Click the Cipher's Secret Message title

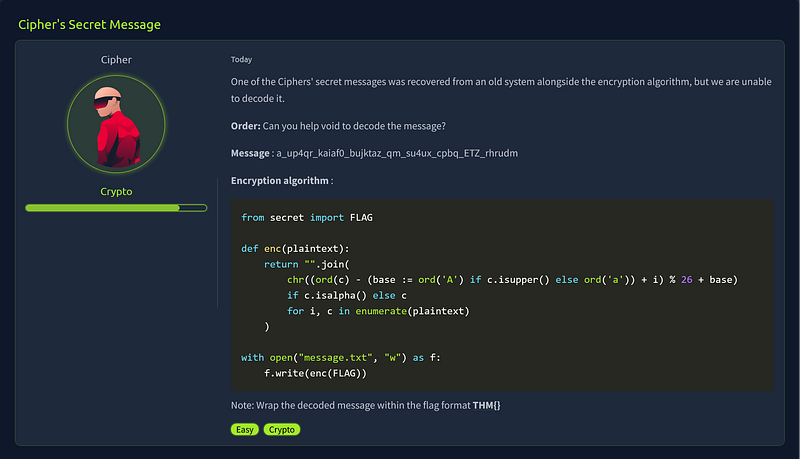[x=89, y=23]
